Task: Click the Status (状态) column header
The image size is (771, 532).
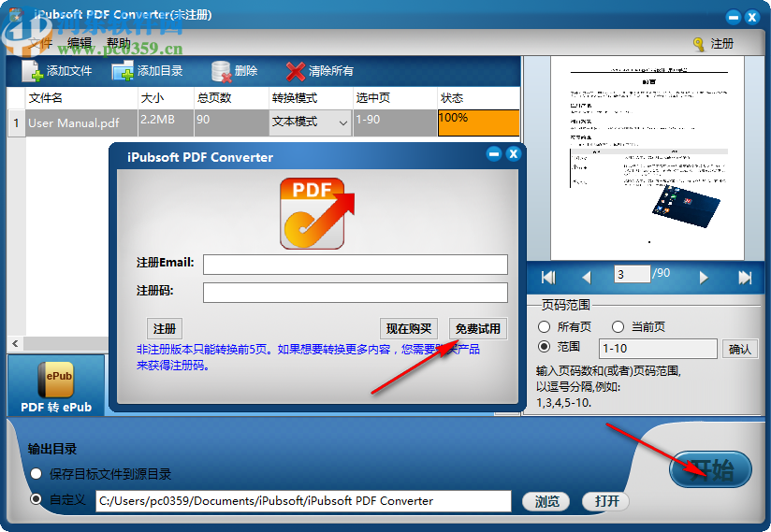Action: point(478,98)
